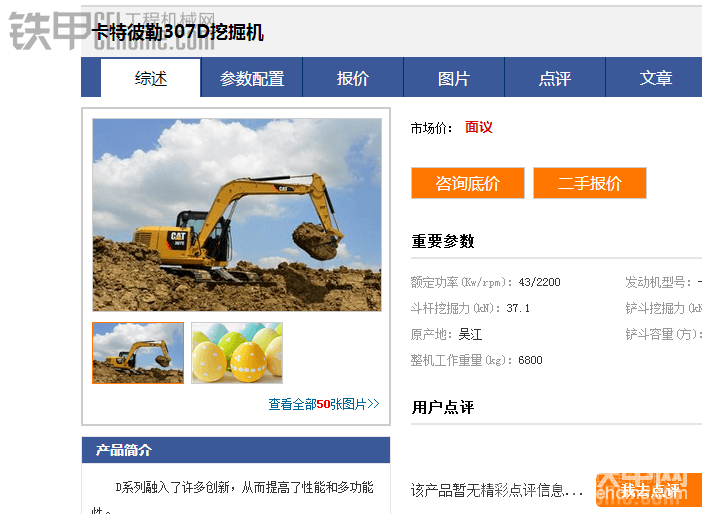Select the 综述 tab
This screenshot has width=702, height=514.
click(151, 78)
